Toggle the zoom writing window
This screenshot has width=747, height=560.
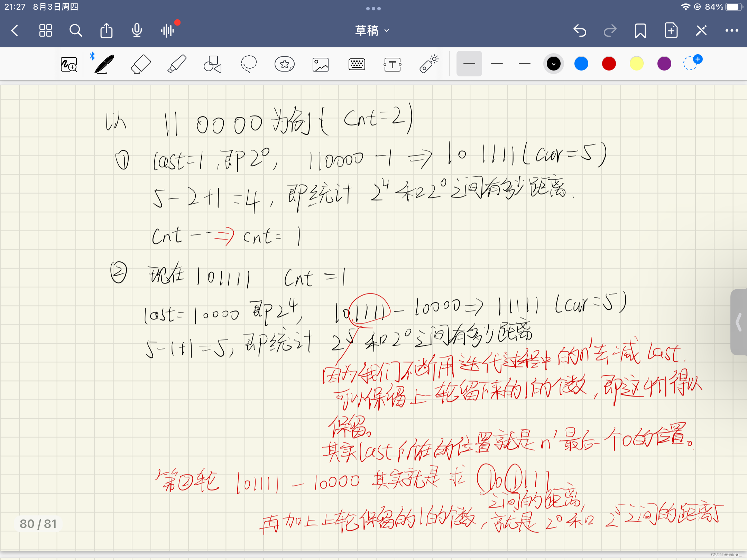click(x=69, y=64)
